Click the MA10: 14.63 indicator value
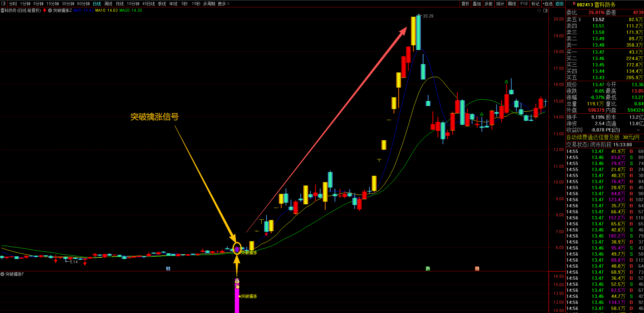 click(106, 10)
